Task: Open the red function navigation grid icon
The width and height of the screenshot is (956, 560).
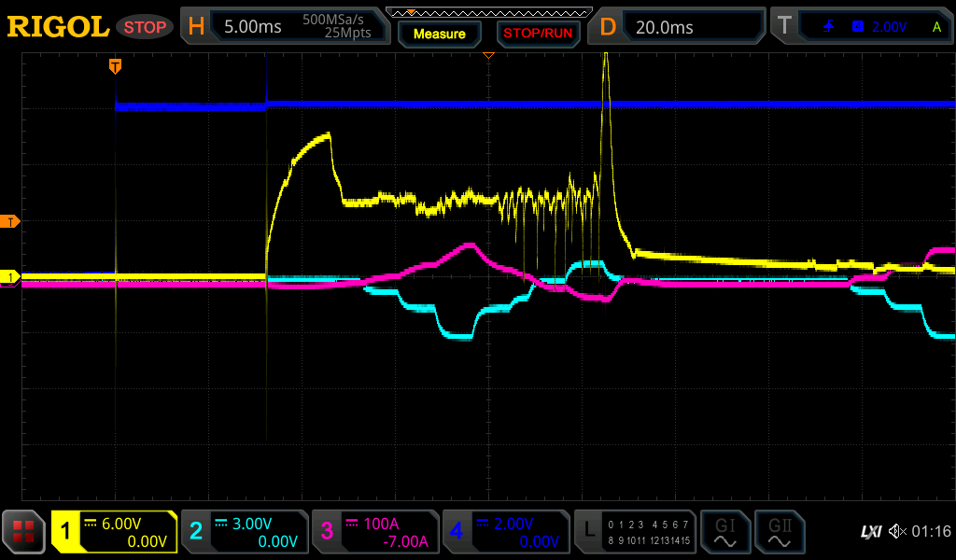Action: (23, 532)
